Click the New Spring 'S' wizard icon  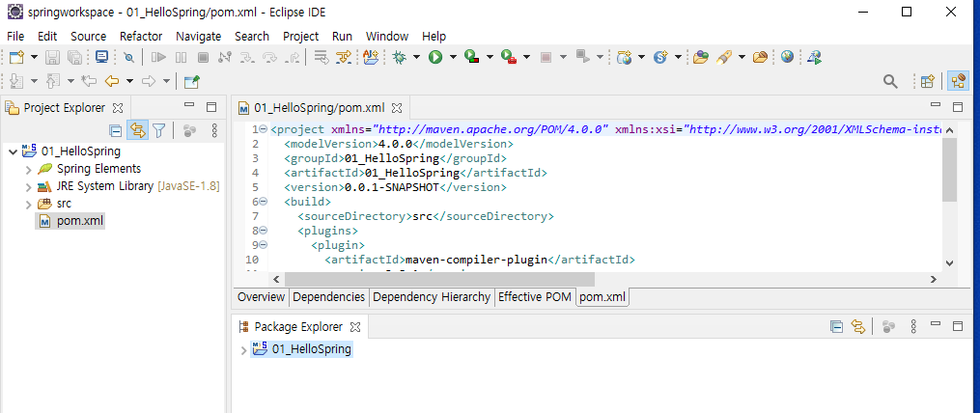pyautogui.click(x=660, y=58)
